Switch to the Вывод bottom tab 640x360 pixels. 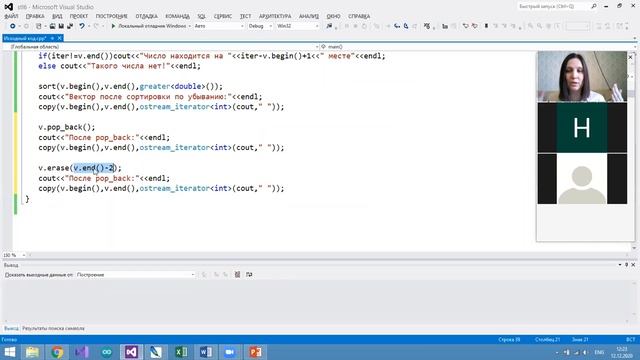[11, 329]
